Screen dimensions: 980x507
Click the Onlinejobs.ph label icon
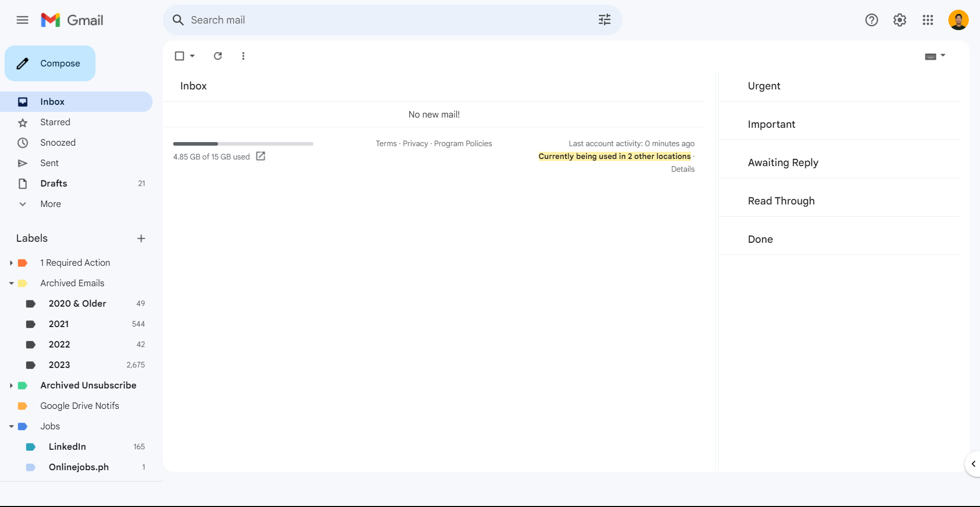point(31,467)
